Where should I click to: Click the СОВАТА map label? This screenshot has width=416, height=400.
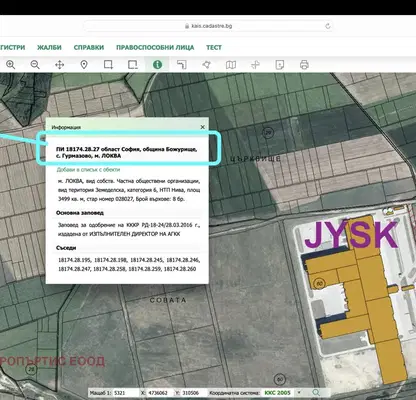168,300
